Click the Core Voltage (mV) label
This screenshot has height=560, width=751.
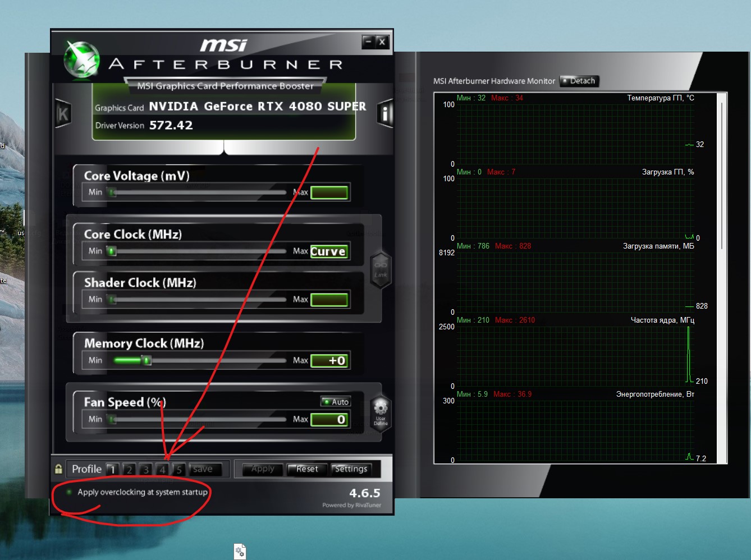click(137, 176)
